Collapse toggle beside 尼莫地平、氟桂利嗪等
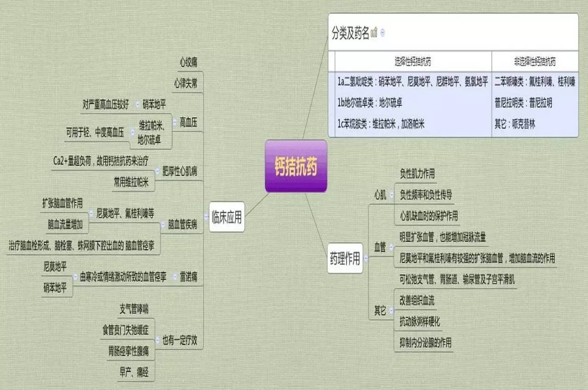Image resolution: width=588 pixels, height=390 pixels. pyautogui.click(x=92, y=214)
